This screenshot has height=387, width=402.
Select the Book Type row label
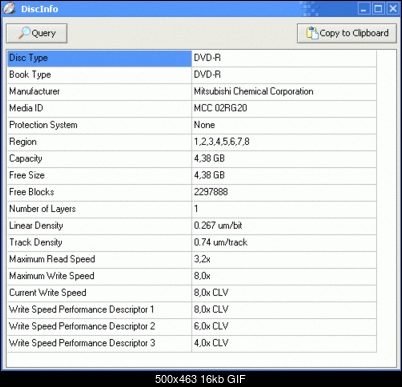point(99,75)
